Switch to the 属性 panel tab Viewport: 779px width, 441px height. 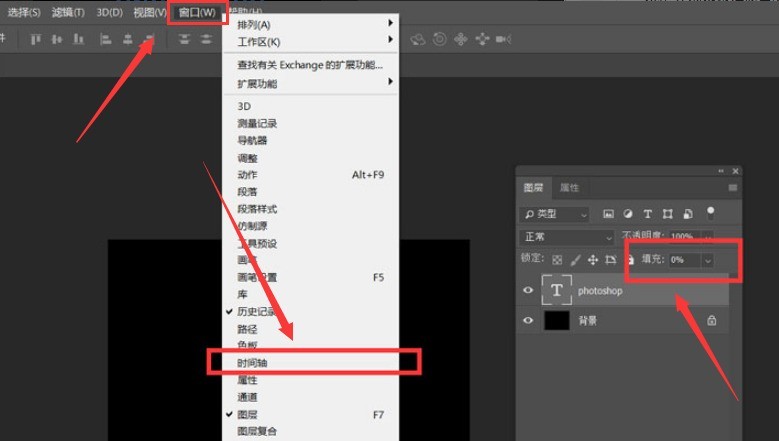(569, 188)
